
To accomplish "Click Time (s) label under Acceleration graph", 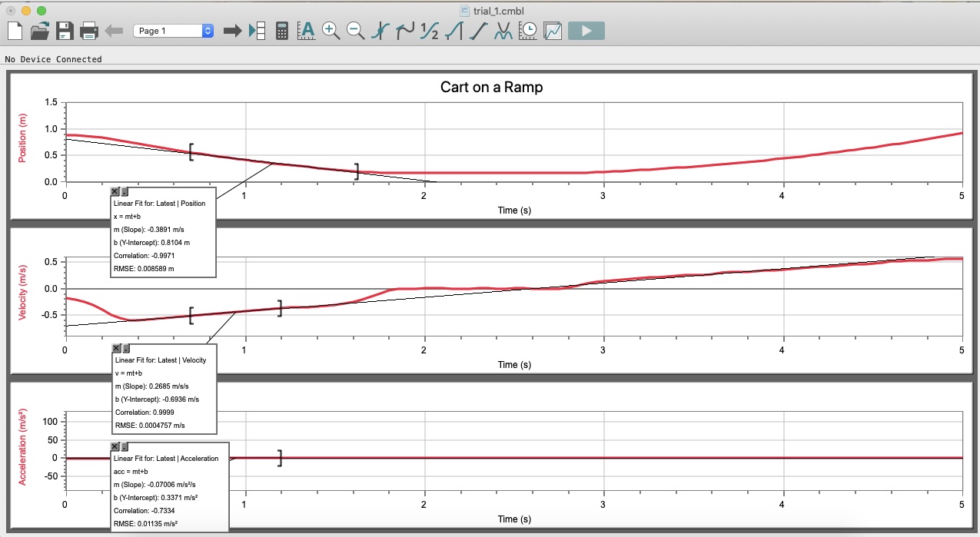I will tap(513, 519).
